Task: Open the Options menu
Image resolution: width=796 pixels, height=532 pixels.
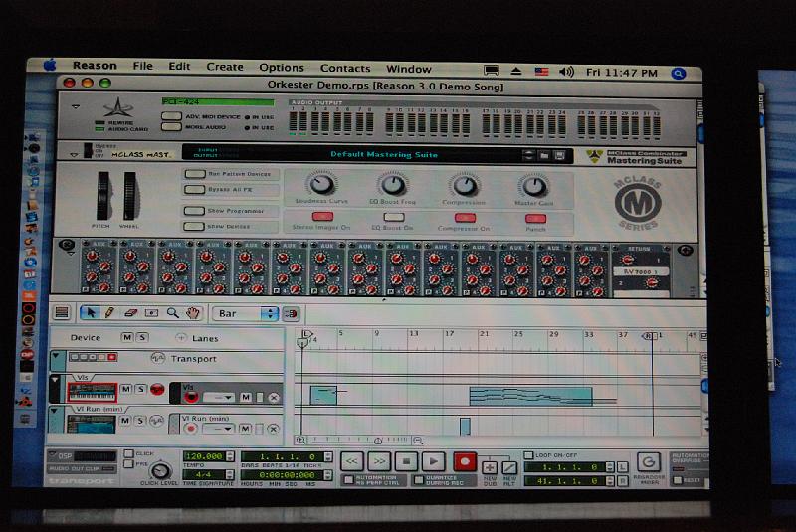Action: pos(282,68)
